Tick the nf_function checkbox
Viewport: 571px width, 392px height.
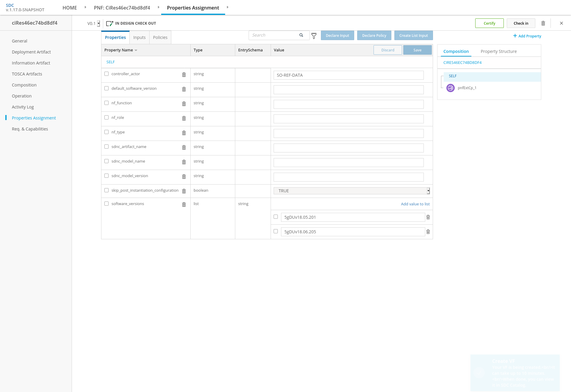pos(106,103)
